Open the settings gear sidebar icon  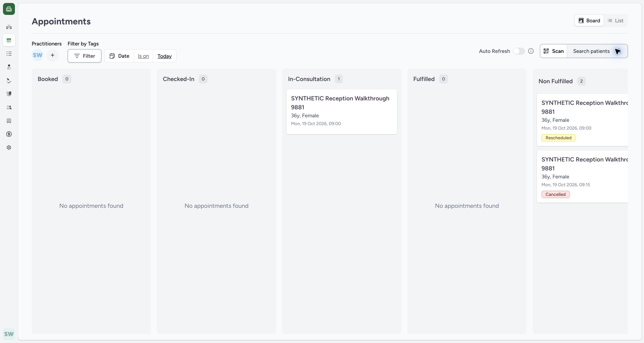click(x=9, y=147)
